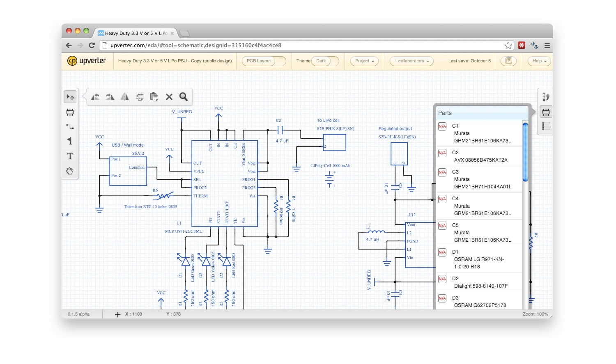
Task: Choose the component placement chip tool
Action: coord(70,112)
